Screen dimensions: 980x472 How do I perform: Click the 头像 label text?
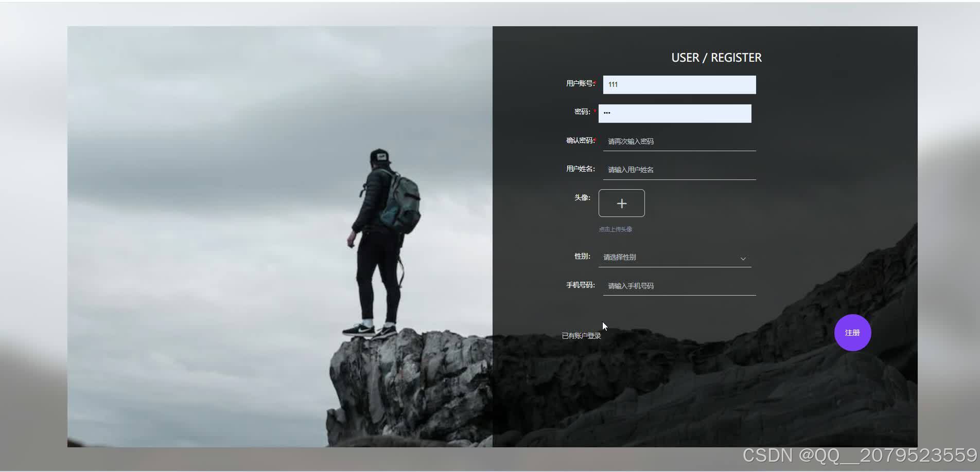(582, 197)
